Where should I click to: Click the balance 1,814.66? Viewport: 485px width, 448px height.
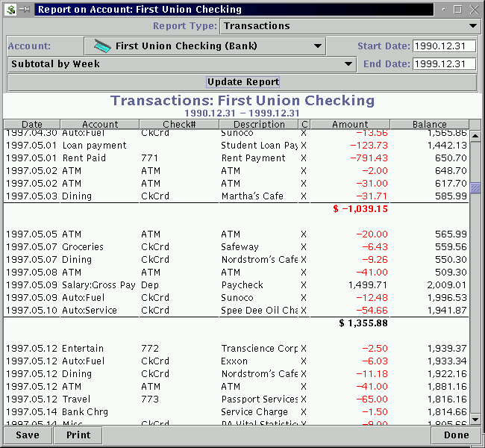(447, 412)
